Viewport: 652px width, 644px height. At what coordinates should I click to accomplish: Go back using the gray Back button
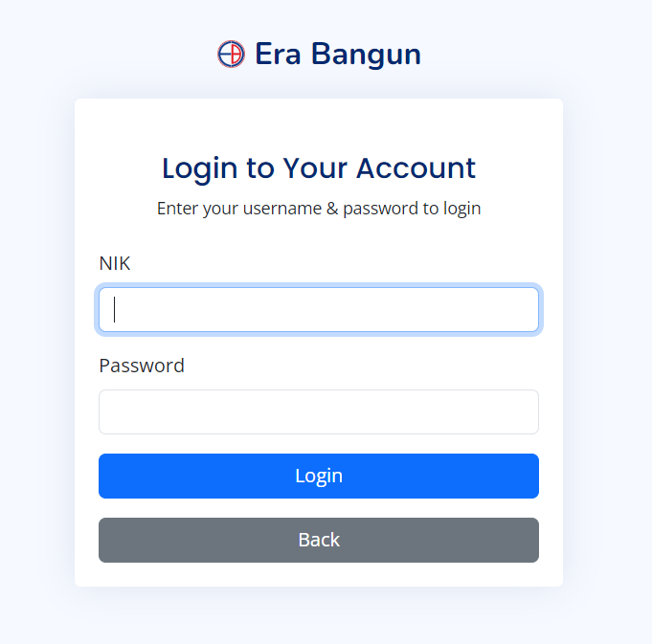coord(319,540)
